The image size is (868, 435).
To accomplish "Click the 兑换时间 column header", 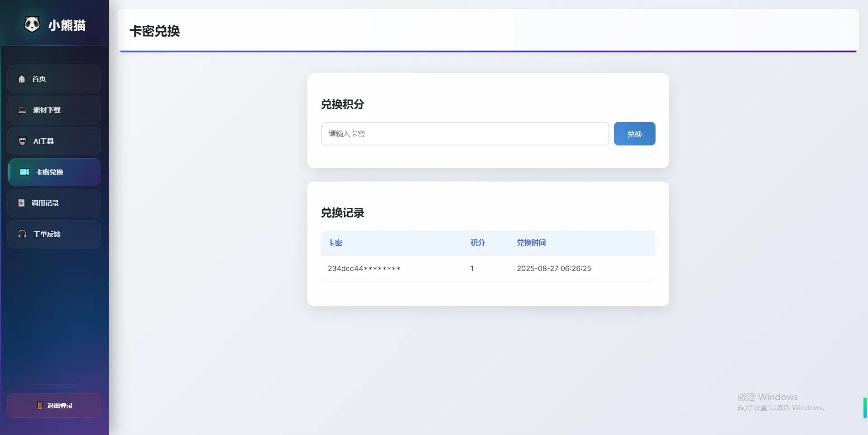I will [531, 243].
